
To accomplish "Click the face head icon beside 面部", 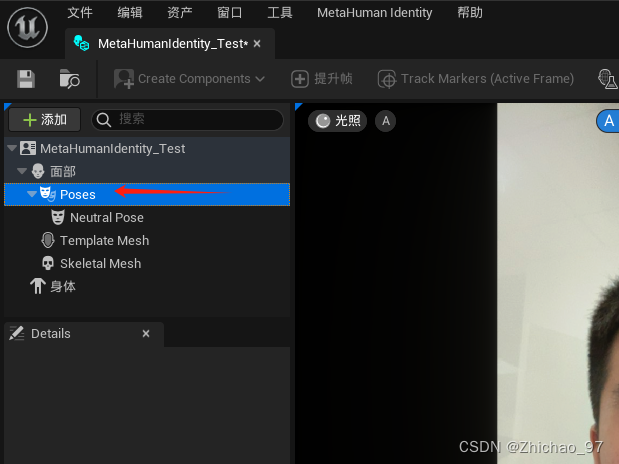I will coord(38,171).
